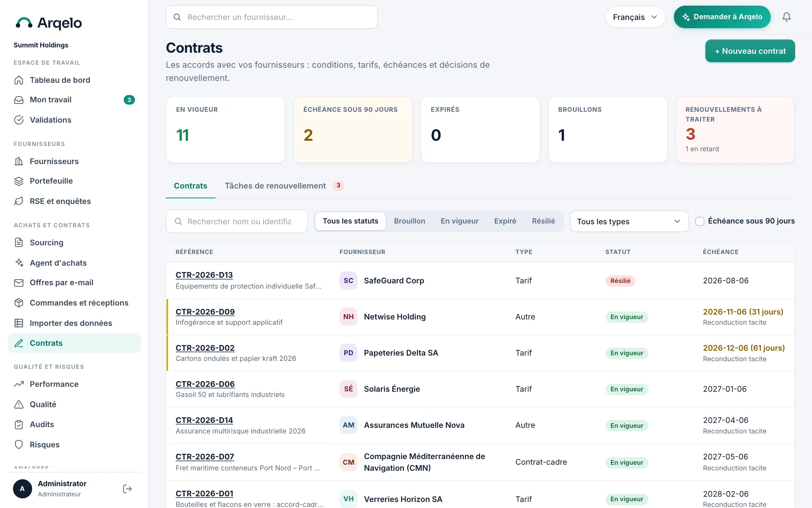Open contract CTR-2026-D09 link

coord(205,312)
